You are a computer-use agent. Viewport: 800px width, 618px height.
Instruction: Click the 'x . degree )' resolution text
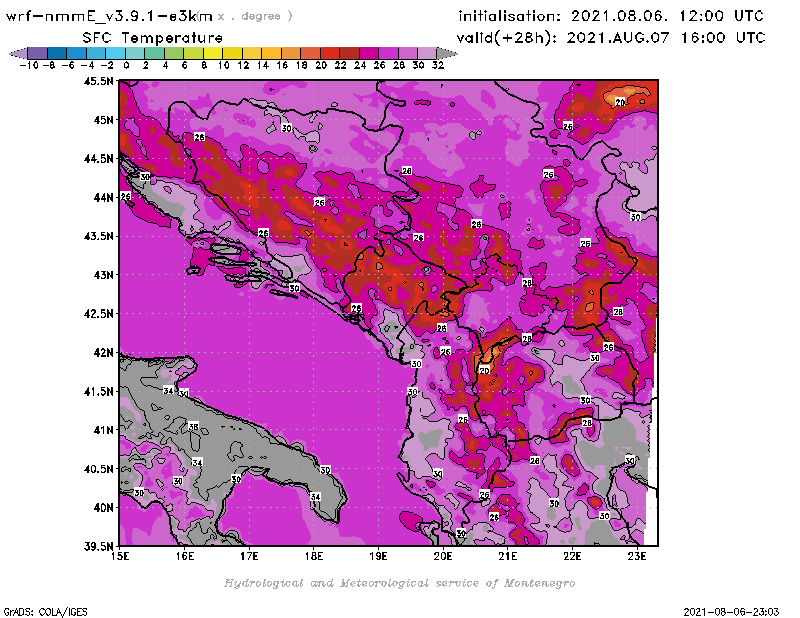coord(255,16)
